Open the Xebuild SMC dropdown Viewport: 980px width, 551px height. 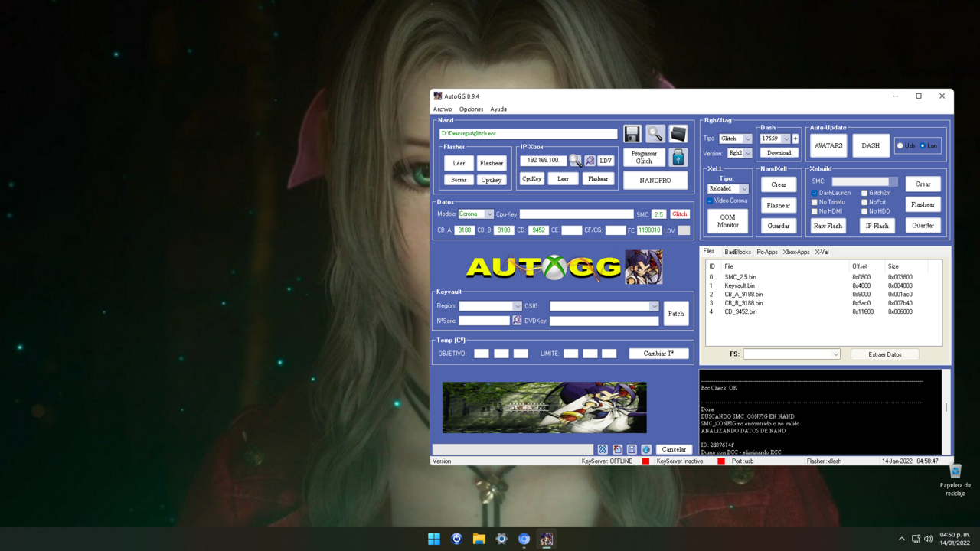coord(865,181)
